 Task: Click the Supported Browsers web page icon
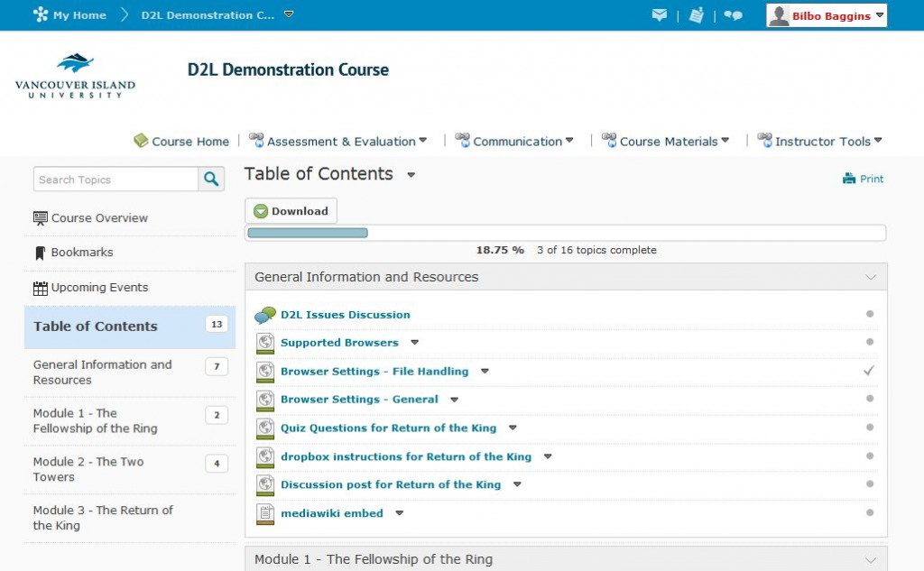tap(265, 343)
